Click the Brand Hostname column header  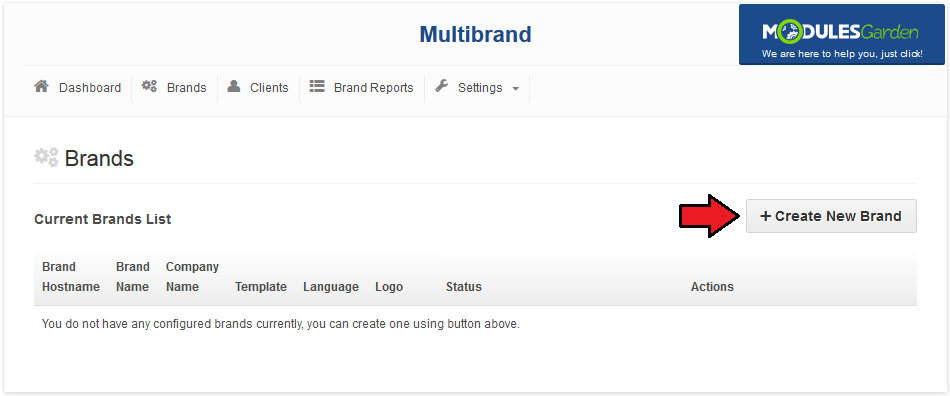tap(71, 277)
